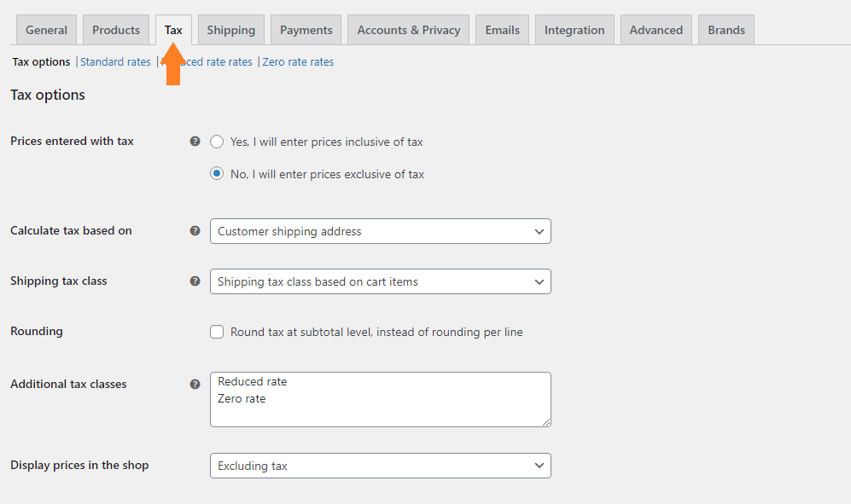Image resolution: width=851 pixels, height=504 pixels.
Task: Switch to the General tab
Action: coord(46,30)
